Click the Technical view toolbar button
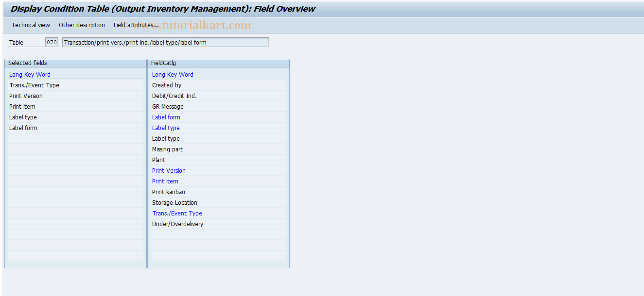This screenshot has height=296, width=644. [31, 25]
